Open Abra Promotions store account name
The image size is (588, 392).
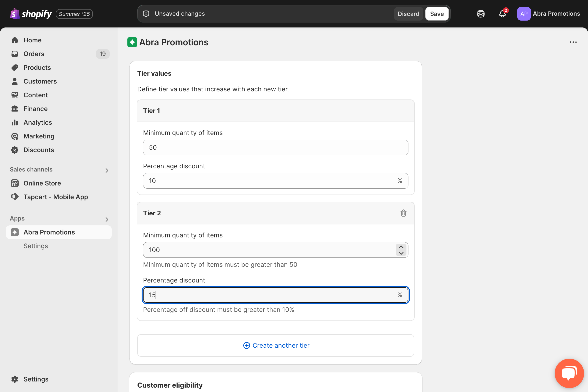tap(556, 14)
